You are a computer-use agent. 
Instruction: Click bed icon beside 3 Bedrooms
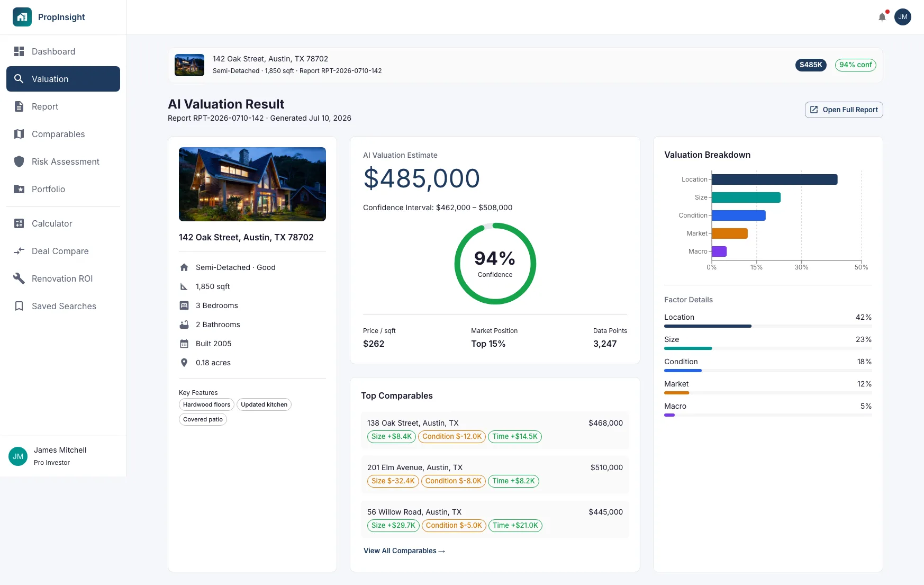point(184,305)
